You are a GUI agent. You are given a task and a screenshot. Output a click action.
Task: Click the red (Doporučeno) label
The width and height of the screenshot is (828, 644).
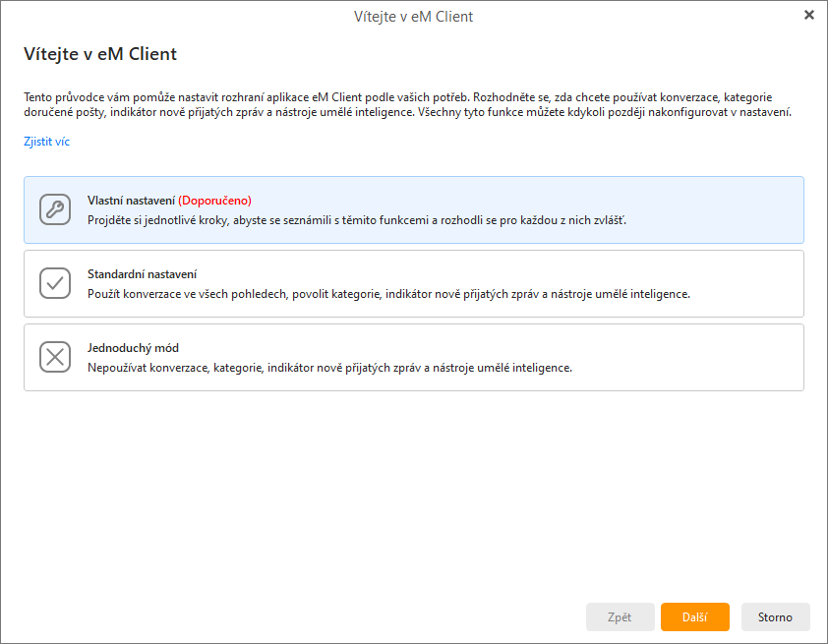click(x=214, y=200)
